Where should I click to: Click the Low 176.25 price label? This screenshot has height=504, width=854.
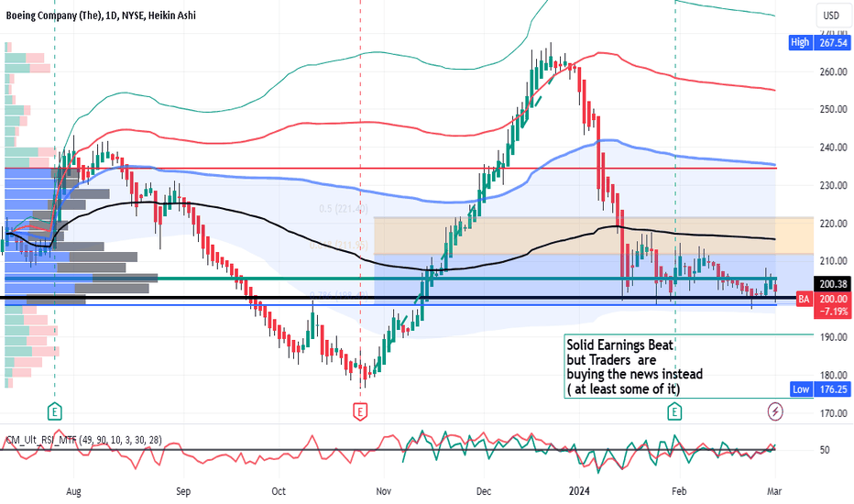click(x=819, y=389)
